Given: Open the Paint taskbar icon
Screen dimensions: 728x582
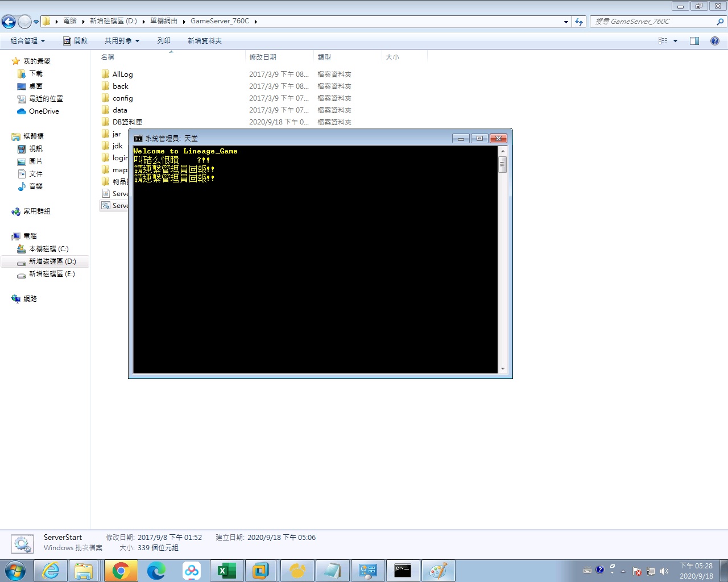Looking at the screenshot, I should coord(438,571).
